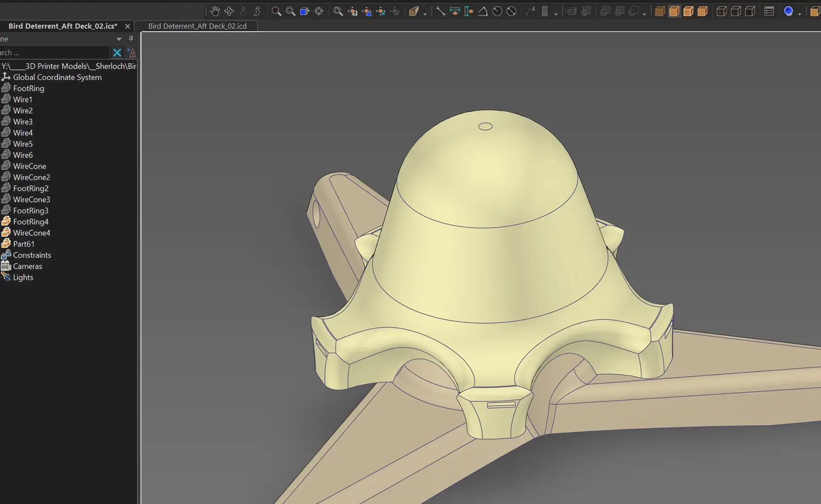
Task: Click the linear dimension measure tool
Action: pyautogui.click(x=440, y=11)
